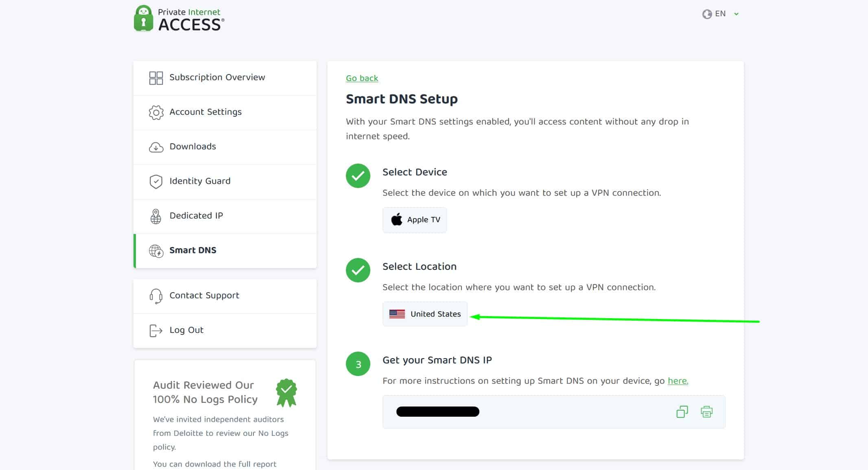Open Contact Support
The width and height of the screenshot is (868, 470).
coord(225,296)
